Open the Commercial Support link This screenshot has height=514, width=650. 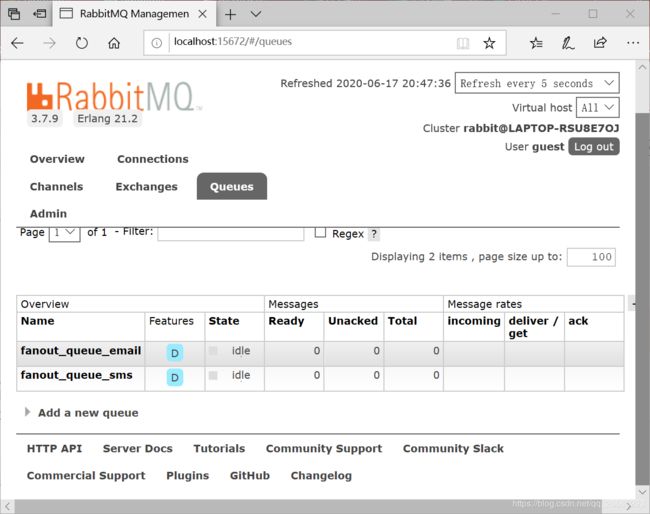coord(86,475)
